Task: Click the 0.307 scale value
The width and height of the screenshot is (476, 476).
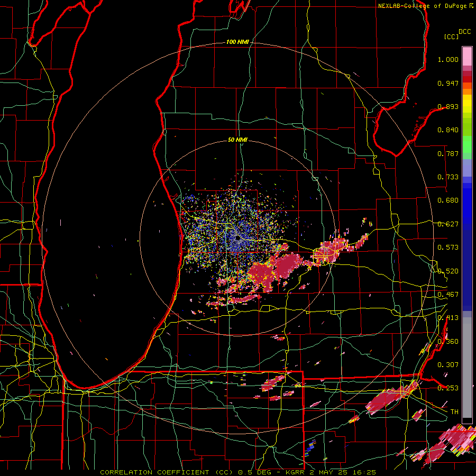Action: (x=448, y=365)
